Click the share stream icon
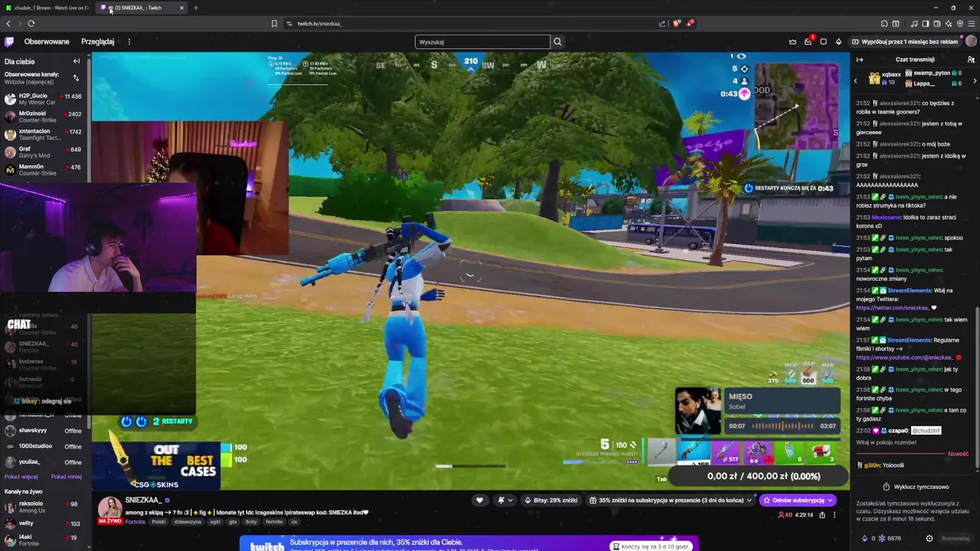This screenshot has width=980, height=551. point(822,515)
